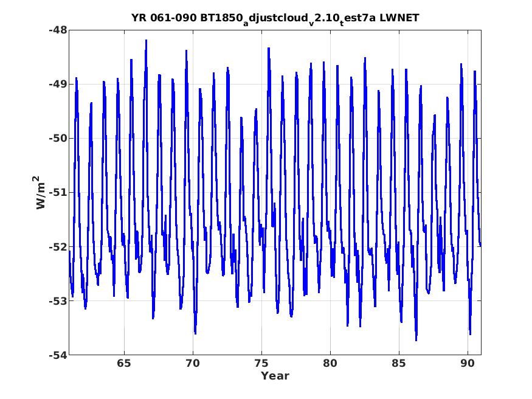Select the x-axis tick label 80
Viewport: 532px width, 399px height.
330,363
